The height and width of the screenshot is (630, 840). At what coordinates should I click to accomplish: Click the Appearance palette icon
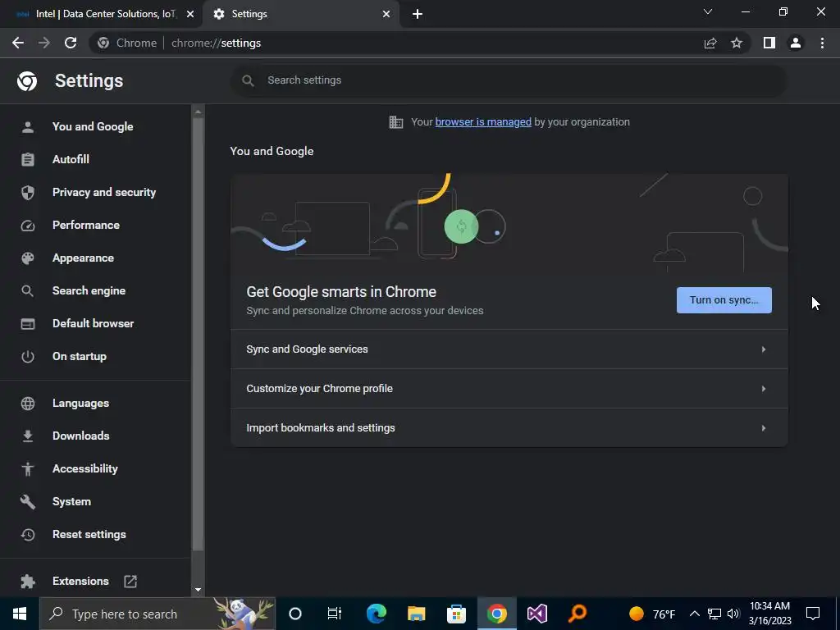(x=27, y=258)
